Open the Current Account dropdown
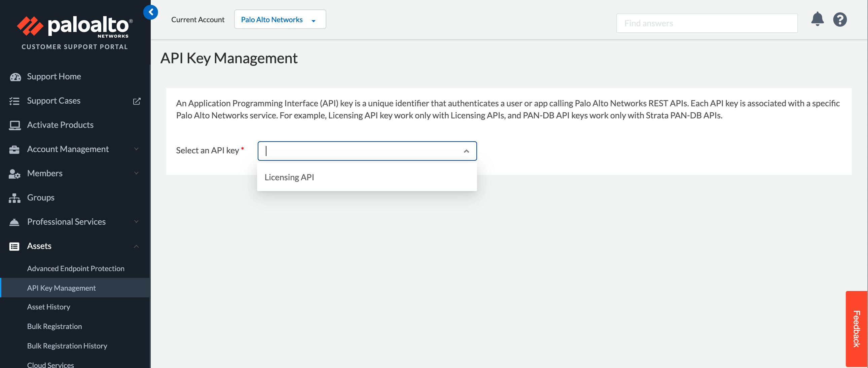Screen dimensions: 868x368 point(280,20)
